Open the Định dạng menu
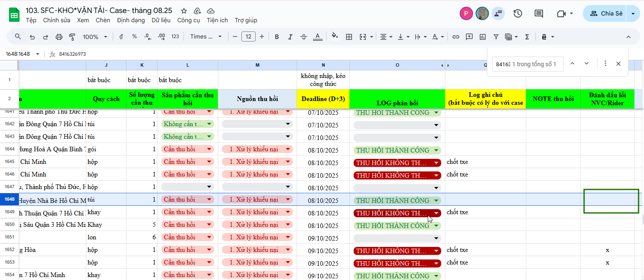The image size is (644, 280). point(131,20)
